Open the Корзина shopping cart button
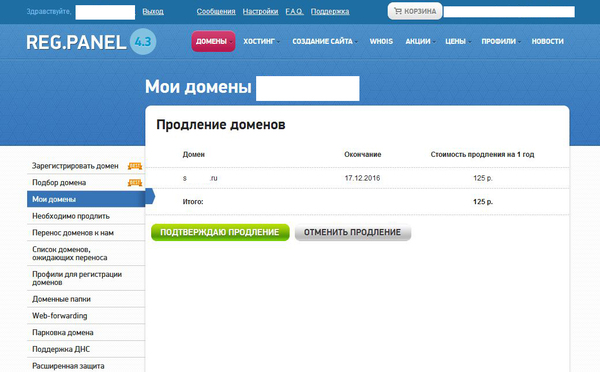Viewport: 600px width, 372px height. point(415,11)
